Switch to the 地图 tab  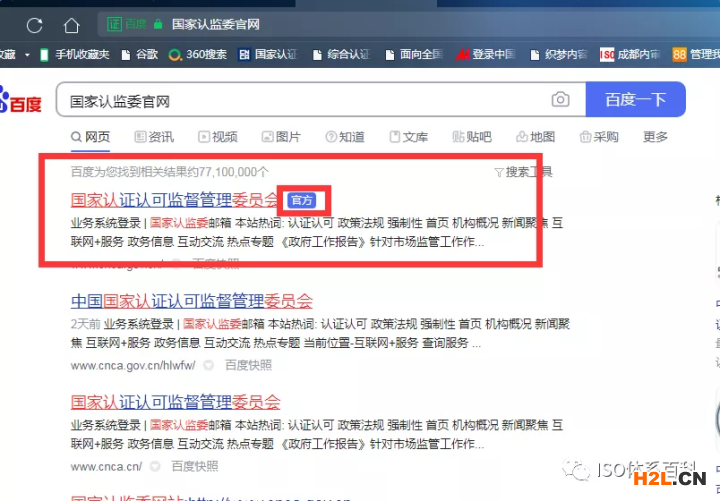(x=535, y=137)
